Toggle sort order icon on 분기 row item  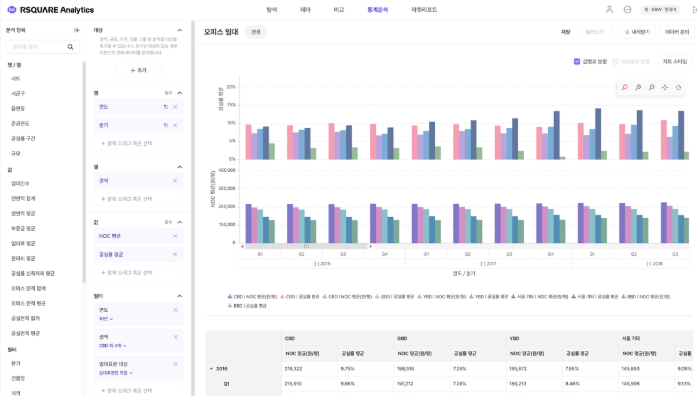[166, 125]
